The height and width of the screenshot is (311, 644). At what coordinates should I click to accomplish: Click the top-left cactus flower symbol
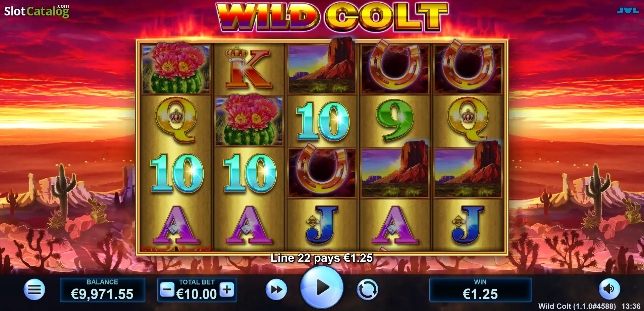[176, 68]
